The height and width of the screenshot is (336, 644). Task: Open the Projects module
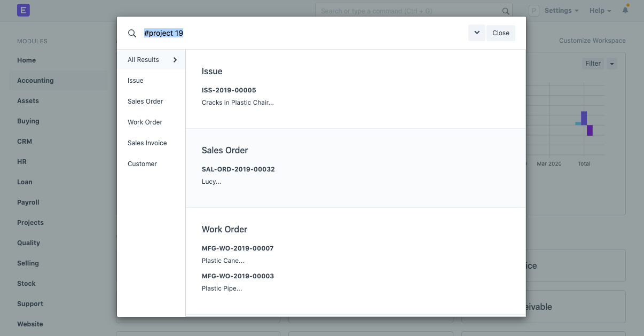tap(30, 222)
